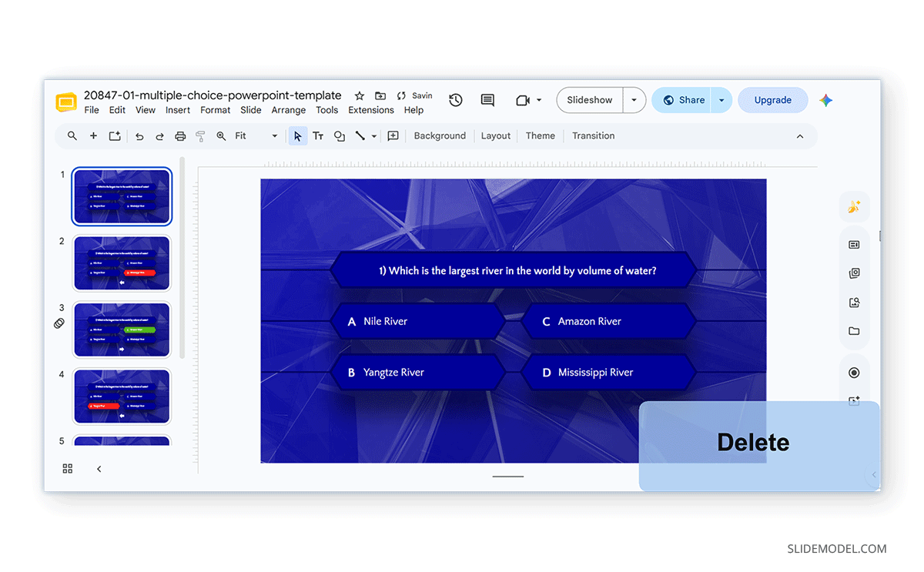The width and height of the screenshot is (924, 572).
Task: Undo the last action
Action: tap(139, 136)
